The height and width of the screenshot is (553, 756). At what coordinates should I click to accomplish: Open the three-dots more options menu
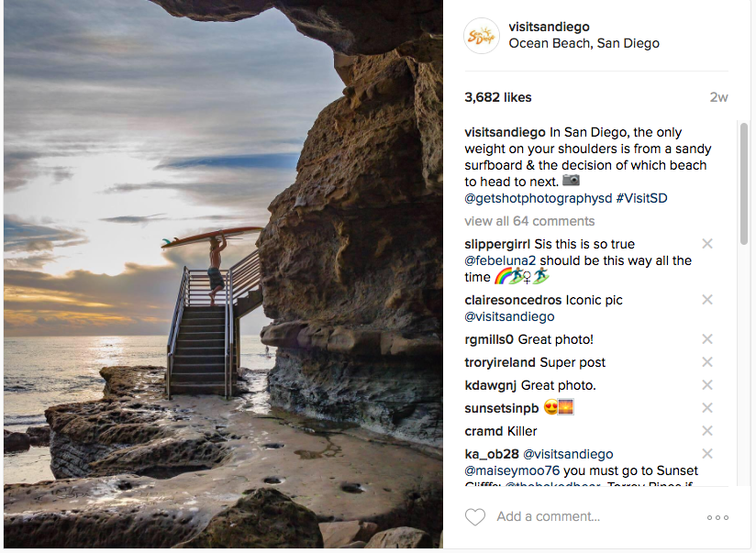pos(717,517)
